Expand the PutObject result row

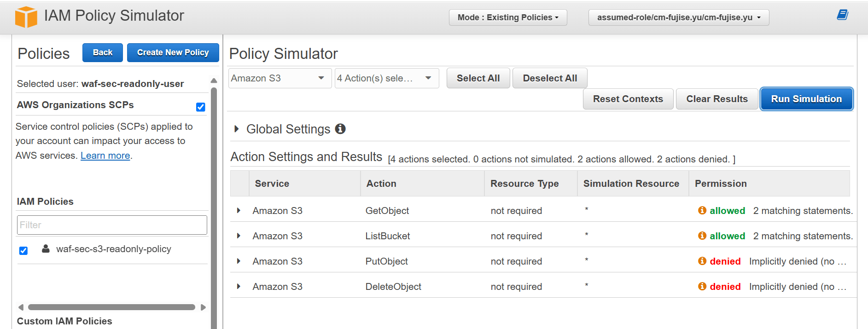tap(239, 261)
